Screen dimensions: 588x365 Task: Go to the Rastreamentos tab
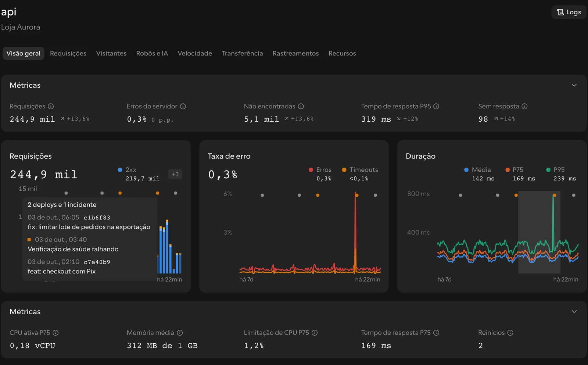(x=295, y=53)
